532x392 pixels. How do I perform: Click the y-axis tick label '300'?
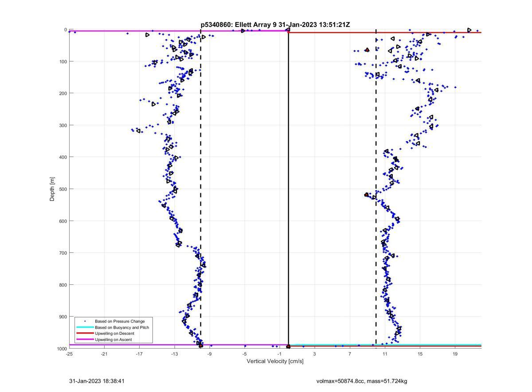pyautogui.click(x=63, y=125)
